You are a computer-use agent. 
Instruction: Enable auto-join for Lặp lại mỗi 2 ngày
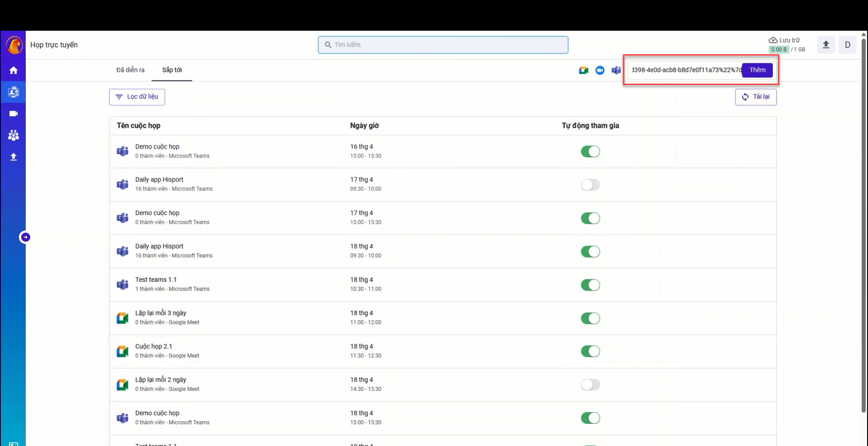[x=590, y=385]
